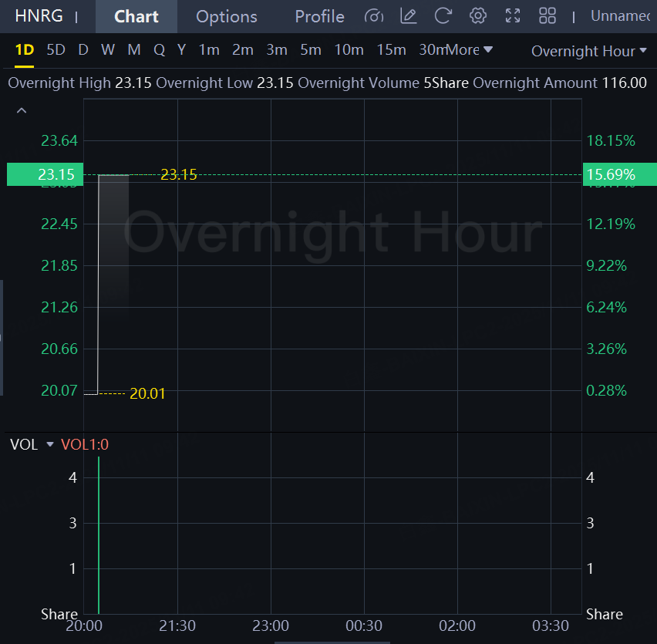Screen dimensions: 657x644
Task: Switch to the 15m interval
Action: pos(391,50)
